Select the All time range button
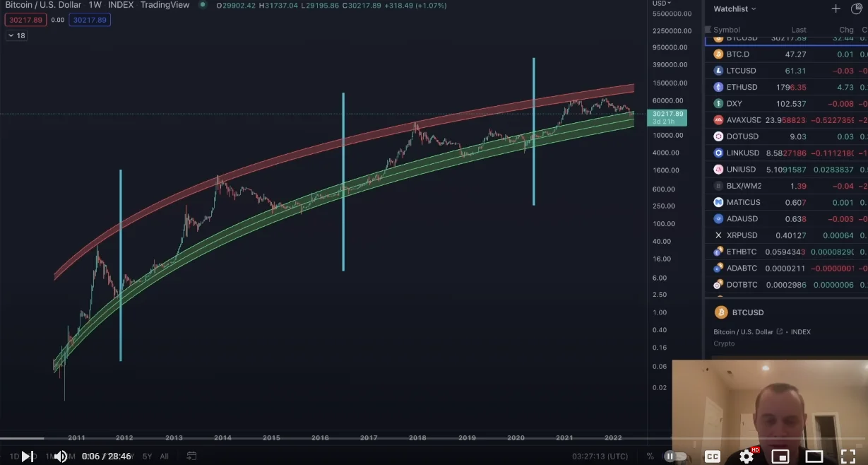 pyautogui.click(x=164, y=457)
